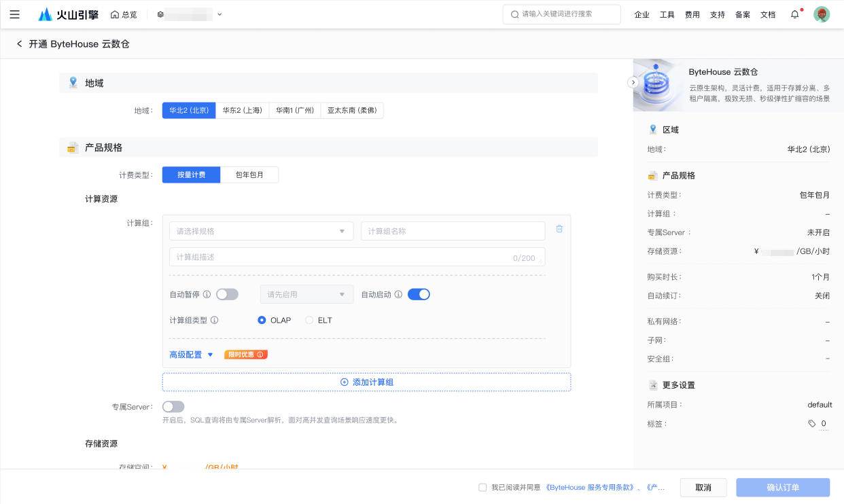Image resolution: width=844 pixels, height=504 pixels.
Task: Check the agreement terms checkbox
Action: (x=482, y=488)
